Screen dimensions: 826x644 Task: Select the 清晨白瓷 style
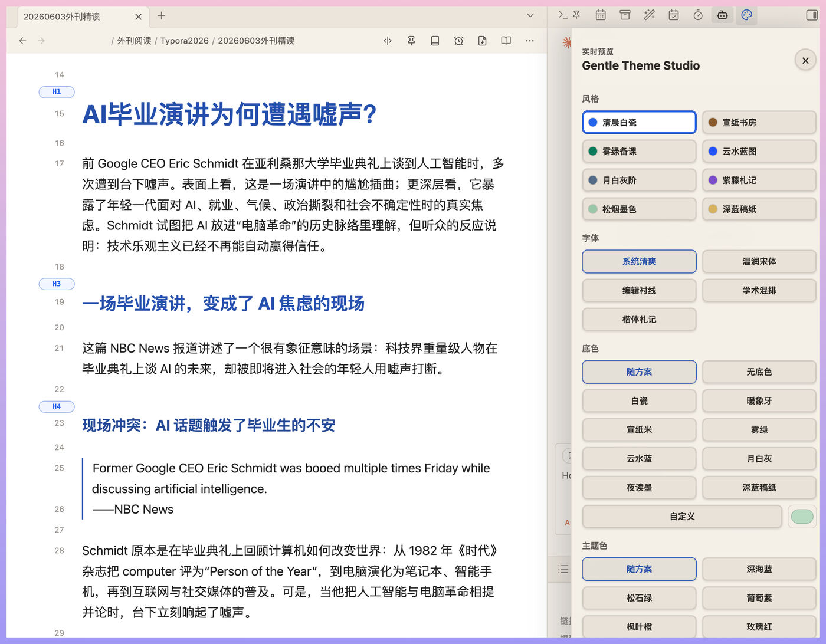[x=640, y=123]
